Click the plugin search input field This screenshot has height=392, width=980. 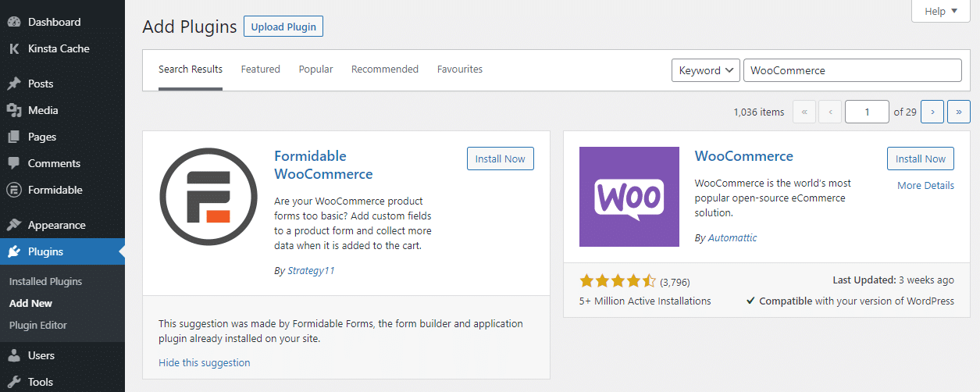[852, 70]
